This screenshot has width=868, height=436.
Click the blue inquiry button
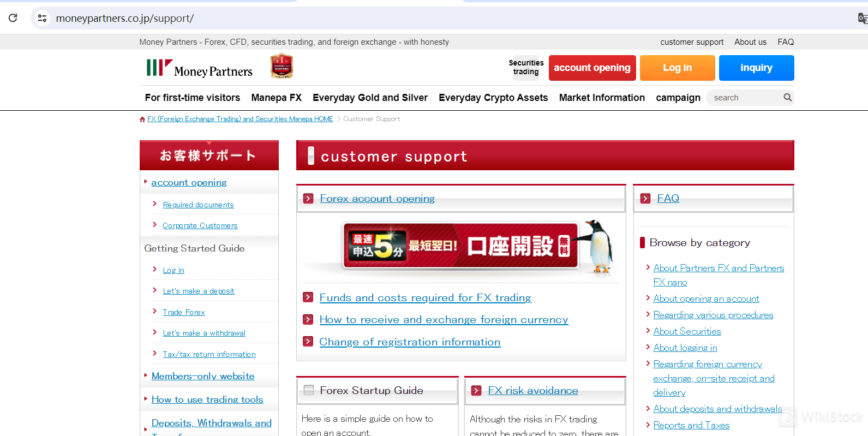[x=756, y=68]
